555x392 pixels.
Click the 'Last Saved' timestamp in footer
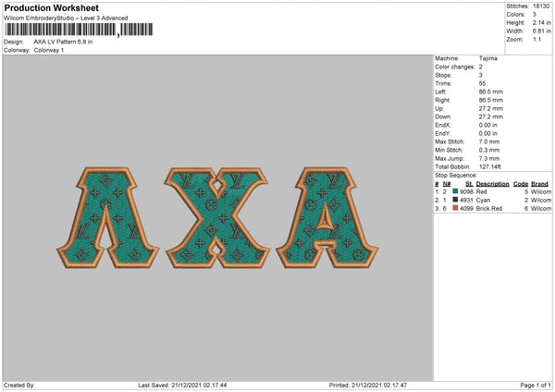coord(182,385)
